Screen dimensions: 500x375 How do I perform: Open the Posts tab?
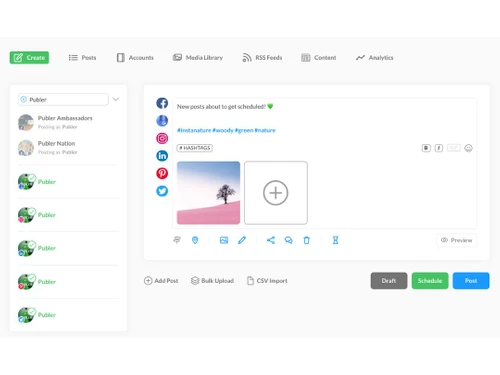(x=82, y=58)
